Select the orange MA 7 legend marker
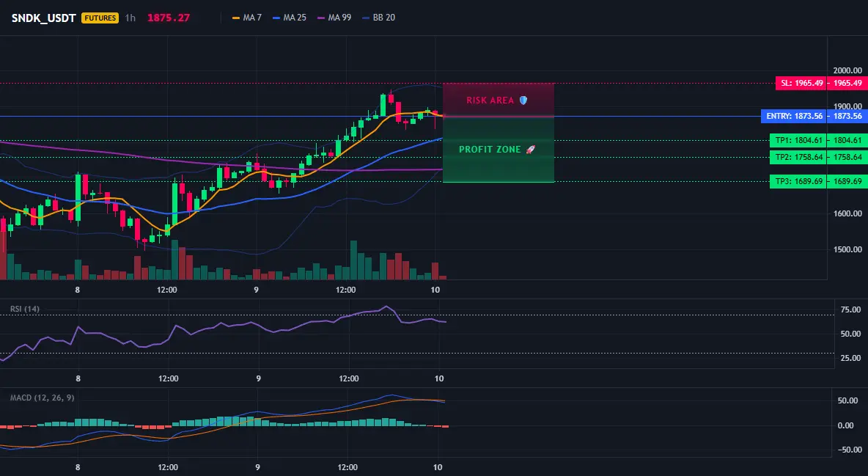The image size is (868, 476). click(x=236, y=18)
